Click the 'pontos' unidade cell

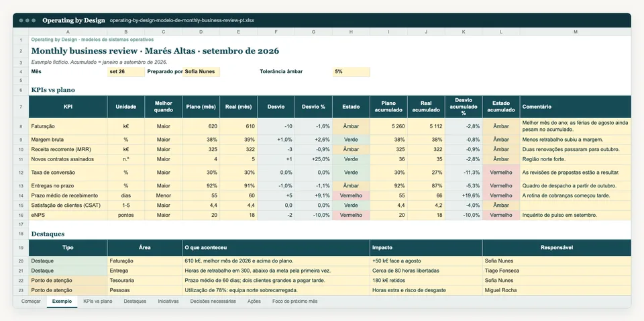(x=125, y=215)
